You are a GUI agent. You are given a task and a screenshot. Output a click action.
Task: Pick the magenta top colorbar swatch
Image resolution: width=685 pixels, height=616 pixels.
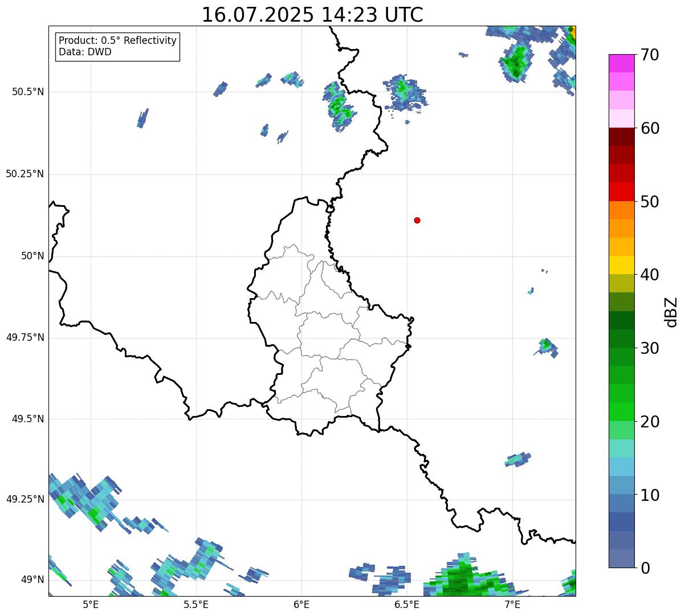tap(621, 63)
